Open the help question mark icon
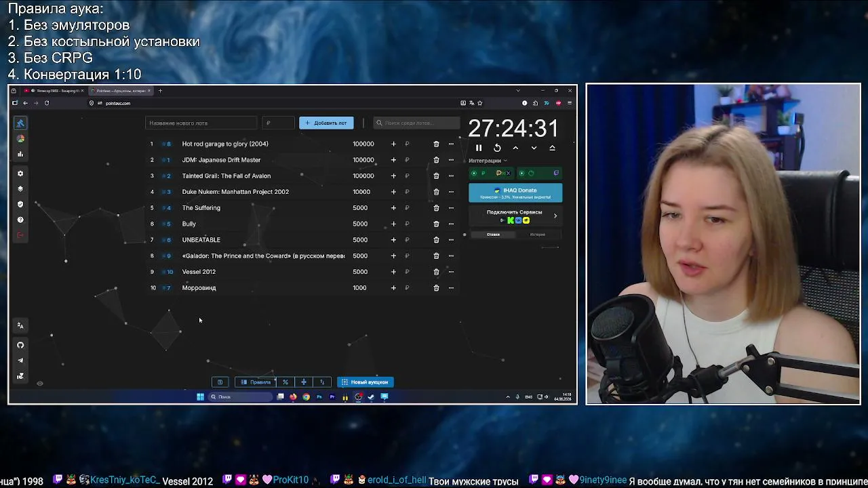Image resolution: width=868 pixels, height=488 pixels. pyautogui.click(x=20, y=220)
